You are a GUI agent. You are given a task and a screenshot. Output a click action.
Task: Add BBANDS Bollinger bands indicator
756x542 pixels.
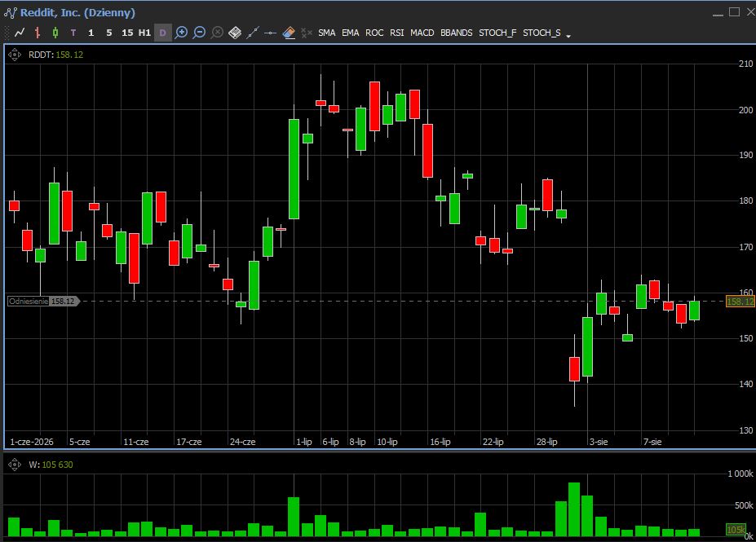tap(457, 33)
